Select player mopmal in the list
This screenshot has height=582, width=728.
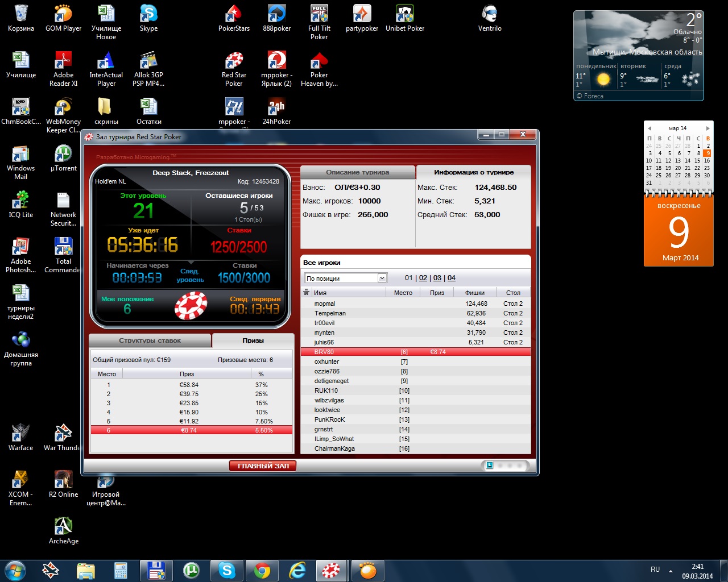[x=325, y=304]
